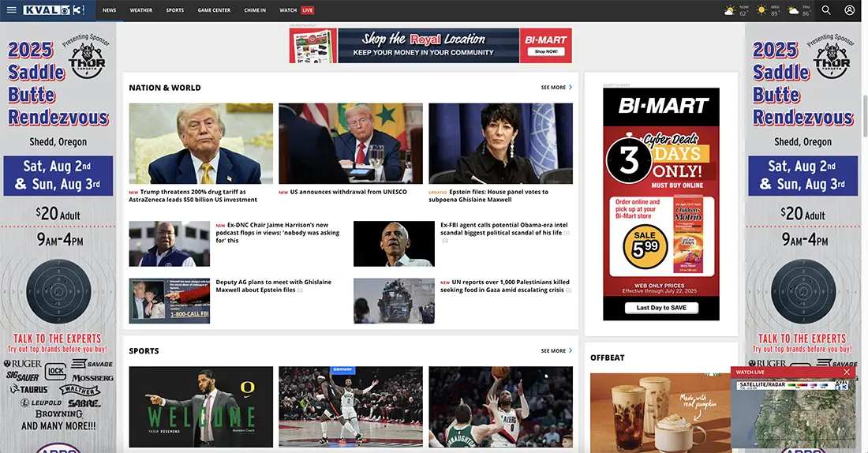Open Jaime Harrison podcast flops headline
The width and height of the screenshot is (868, 453).
[277, 233]
